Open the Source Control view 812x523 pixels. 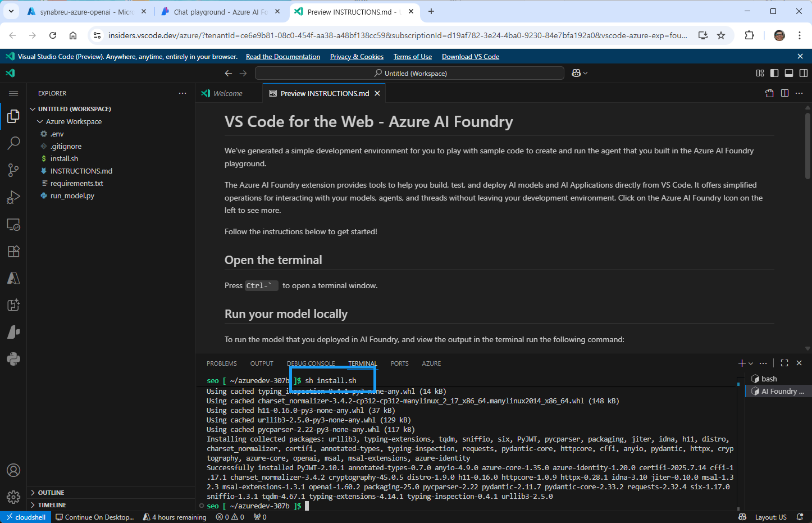(x=13, y=170)
